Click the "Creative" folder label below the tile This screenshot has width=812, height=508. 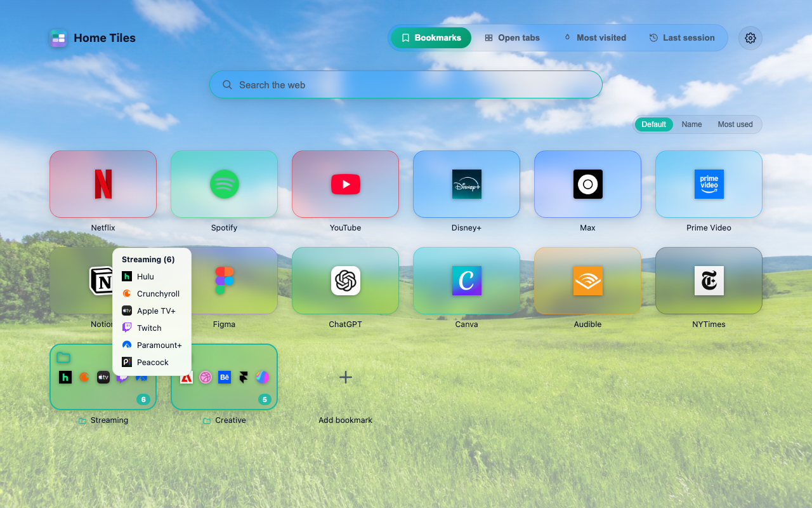pos(230,420)
